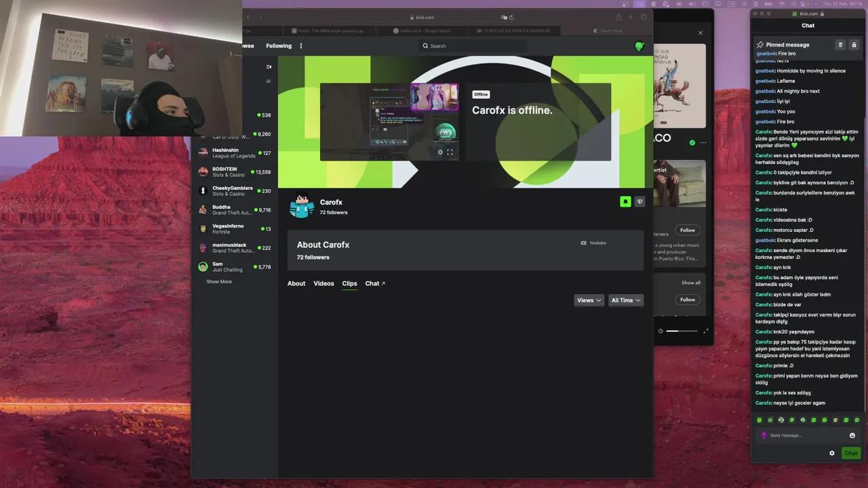Click the date and time in menu bar
This screenshot has width=868, height=488.
tap(842, 4)
